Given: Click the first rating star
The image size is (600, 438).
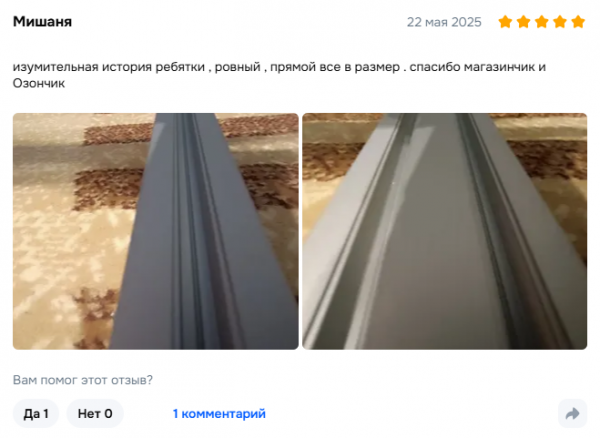Looking at the screenshot, I should coord(505,22).
